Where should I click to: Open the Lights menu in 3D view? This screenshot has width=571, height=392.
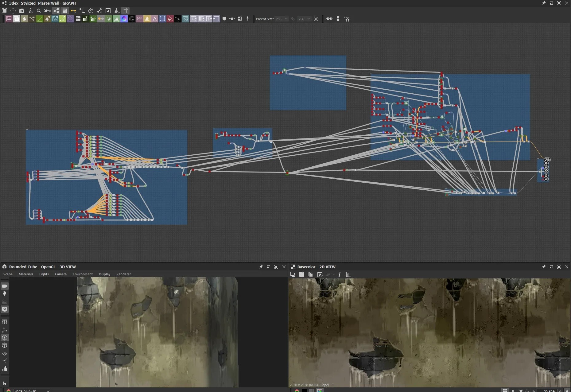tap(44, 274)
